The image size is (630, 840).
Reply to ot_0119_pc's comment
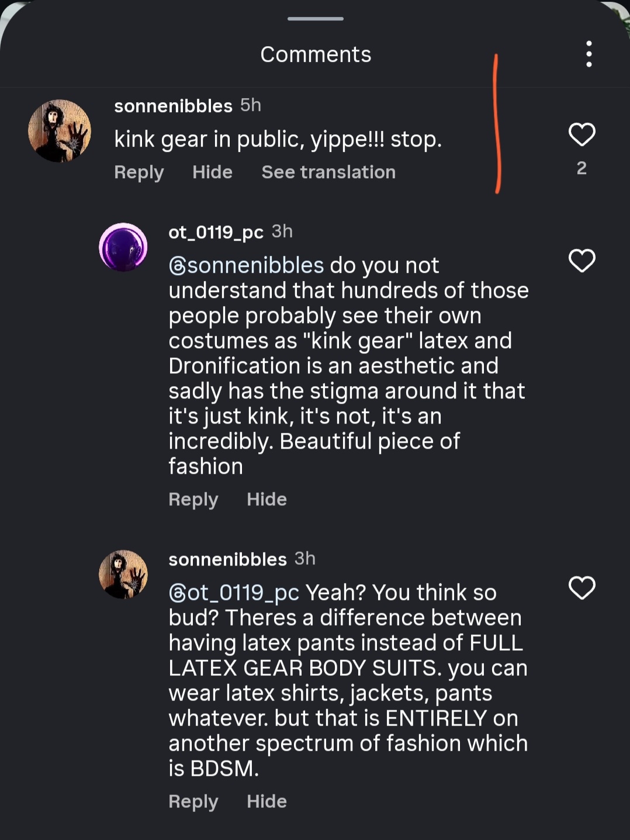point(193,499)
